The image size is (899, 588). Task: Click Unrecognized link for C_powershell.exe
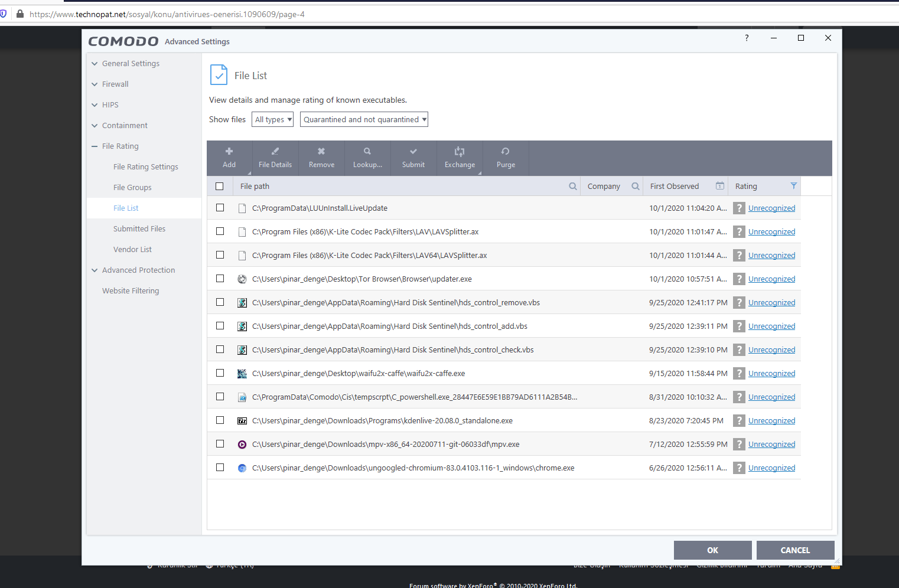point(771,397)
